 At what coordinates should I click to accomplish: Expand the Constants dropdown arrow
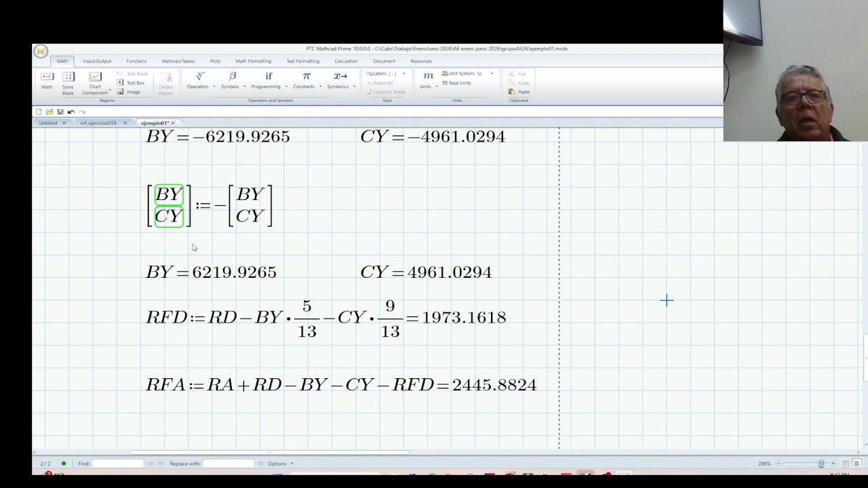click(x=321, y=87)
